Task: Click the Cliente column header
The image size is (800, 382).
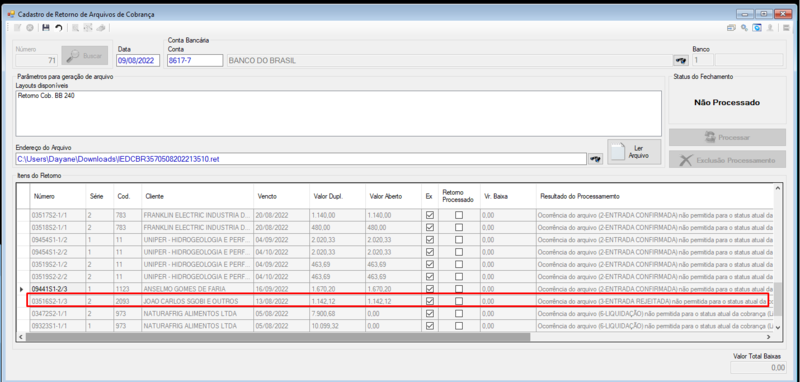Action: pos(197,196)
